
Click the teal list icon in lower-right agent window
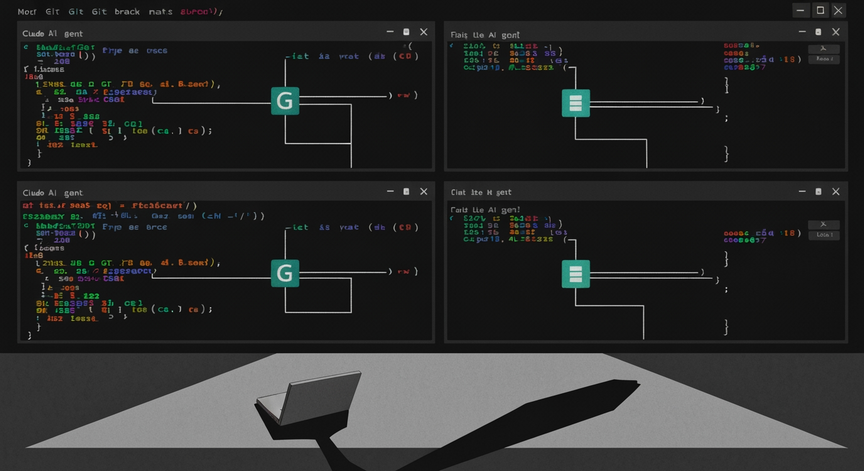click(576, 274)
